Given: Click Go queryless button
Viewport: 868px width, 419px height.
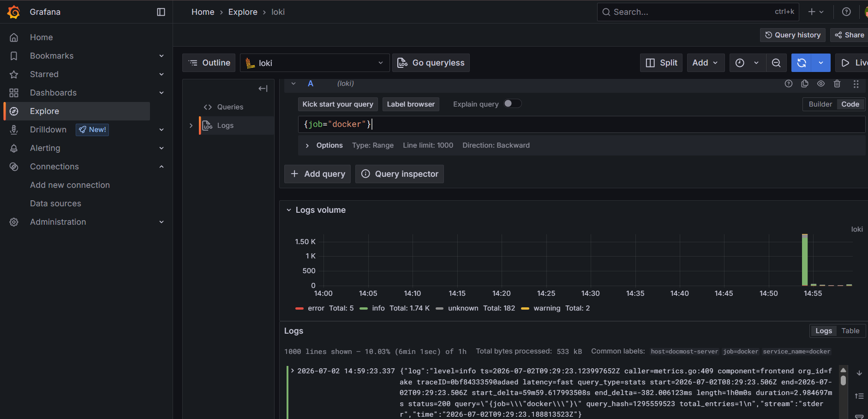Looking at the screenshot, I should [431, 63].
